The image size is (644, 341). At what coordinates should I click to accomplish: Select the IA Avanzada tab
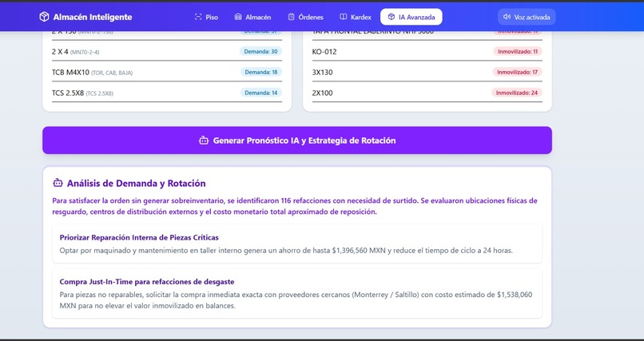pos(411,17)
